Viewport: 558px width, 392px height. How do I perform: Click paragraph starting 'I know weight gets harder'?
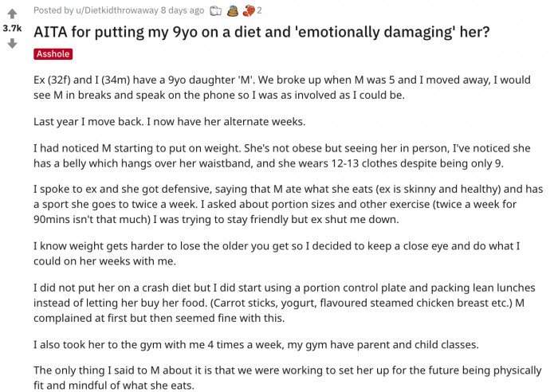(x=277, y=253)
